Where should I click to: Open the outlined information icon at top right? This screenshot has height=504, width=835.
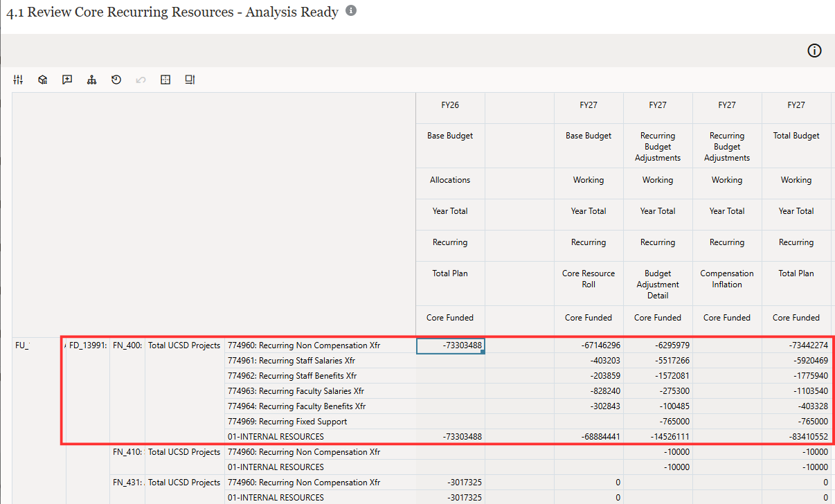click(815, 51)
